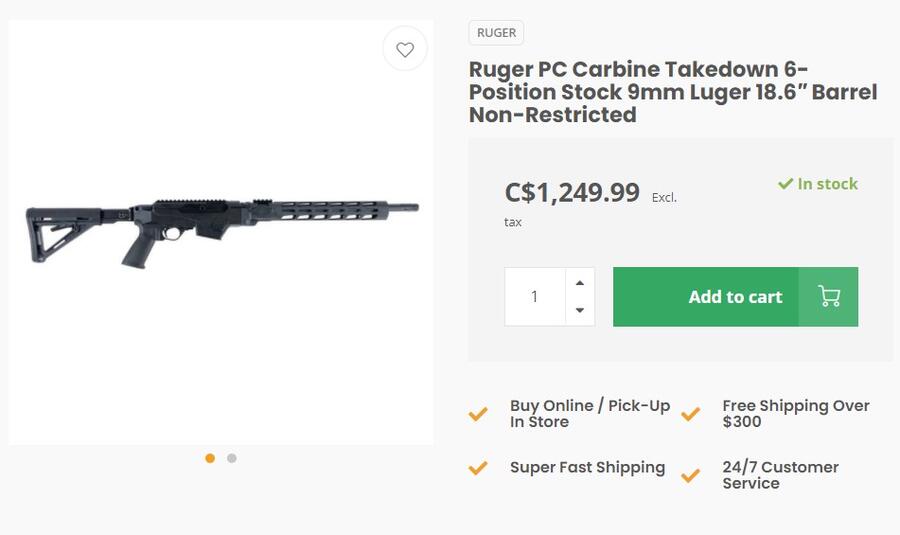The width and height of the screenshot is (900, 535).
Task: Click the green In stock checkmark
Action: (786, 184)
